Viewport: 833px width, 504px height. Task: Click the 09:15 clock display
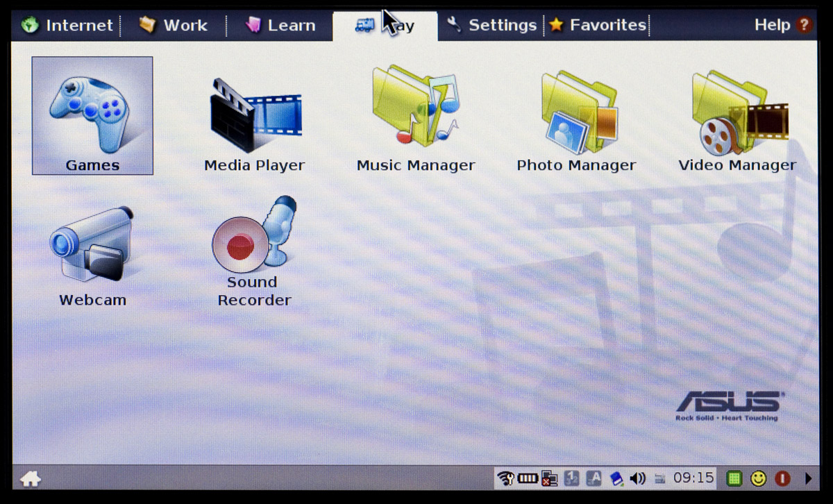[693, 478]
